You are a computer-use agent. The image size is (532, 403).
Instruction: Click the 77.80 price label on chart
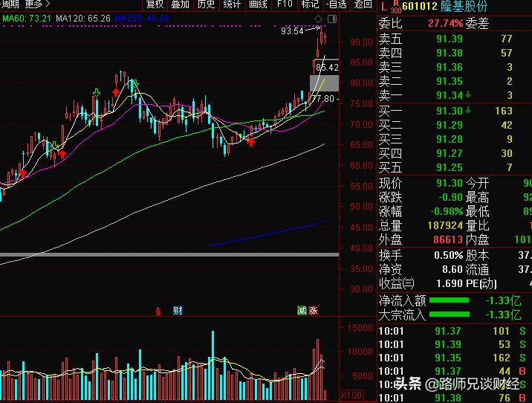point(323,99)
